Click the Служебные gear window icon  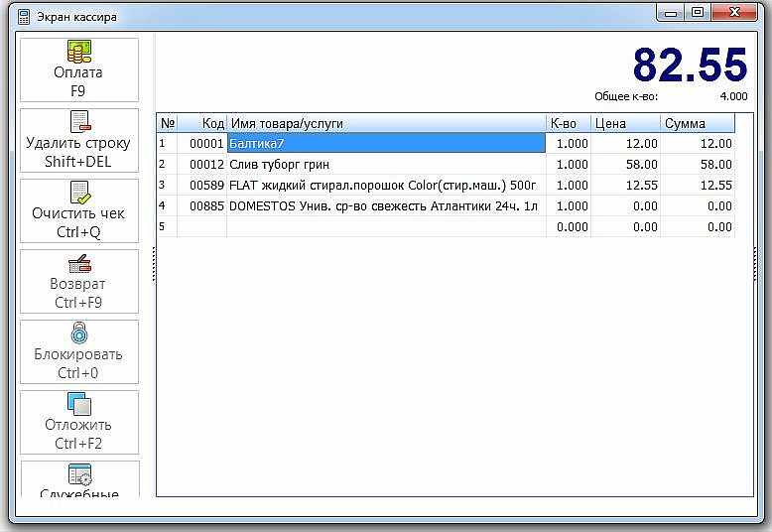(x=79, y=473)
